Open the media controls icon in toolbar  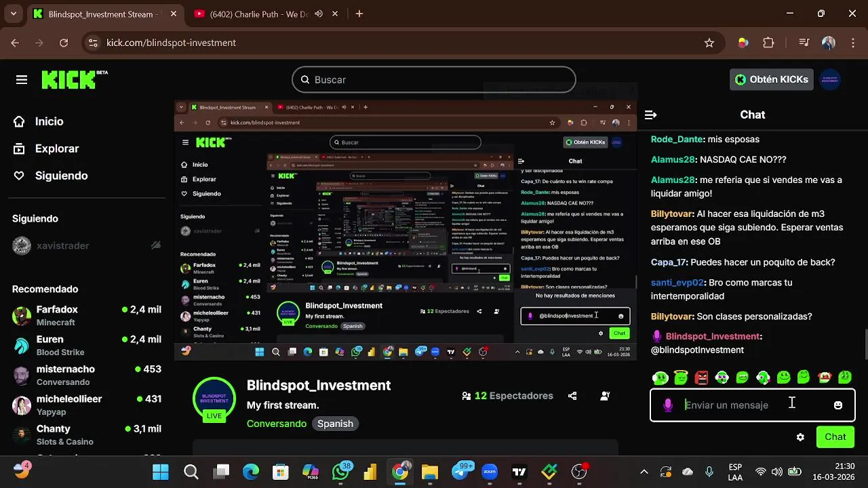(x=804, y=43)
